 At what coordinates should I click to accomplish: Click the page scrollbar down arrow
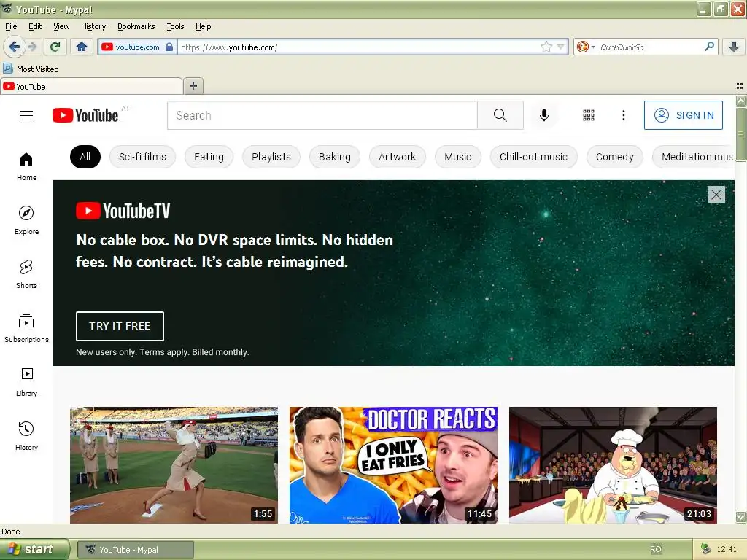click(x=740, y=517)
